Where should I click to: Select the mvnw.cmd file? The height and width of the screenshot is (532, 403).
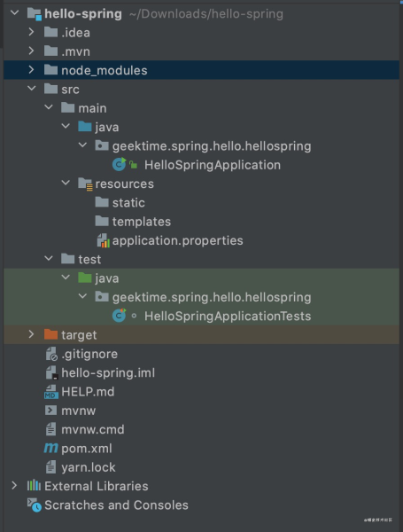(92, 429)
